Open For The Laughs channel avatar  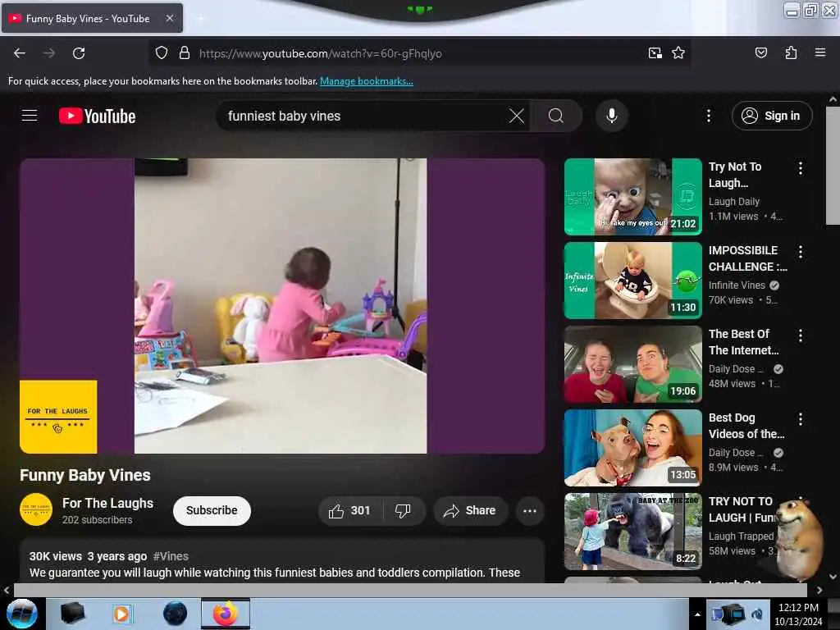pos(36,509)
